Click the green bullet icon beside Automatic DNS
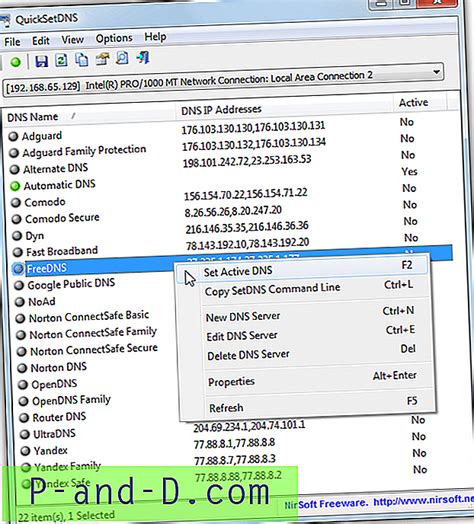Image resolution: width=474 pixels, height=524 pixels. [15, 186]
